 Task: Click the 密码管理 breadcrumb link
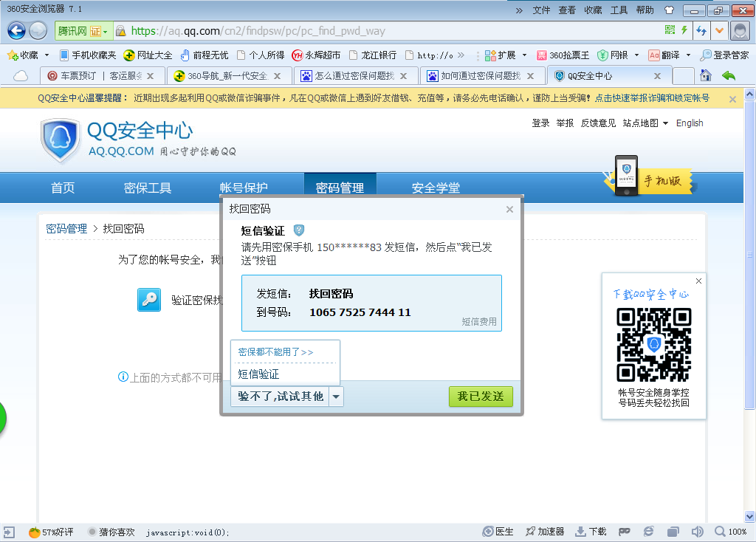coord(66,229)
